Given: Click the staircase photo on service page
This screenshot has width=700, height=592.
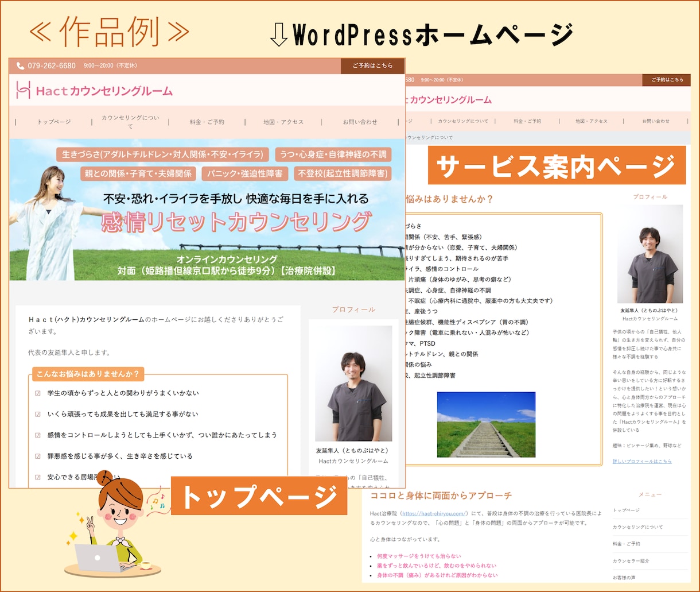Looking at the screenshot, I should tap(486, 425).
